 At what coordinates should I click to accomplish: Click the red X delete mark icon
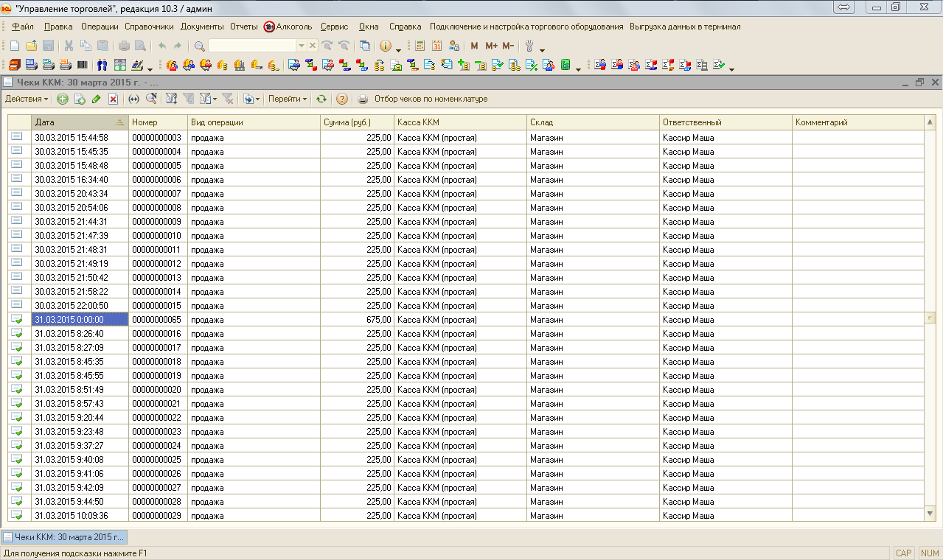(x=113, y=99)
